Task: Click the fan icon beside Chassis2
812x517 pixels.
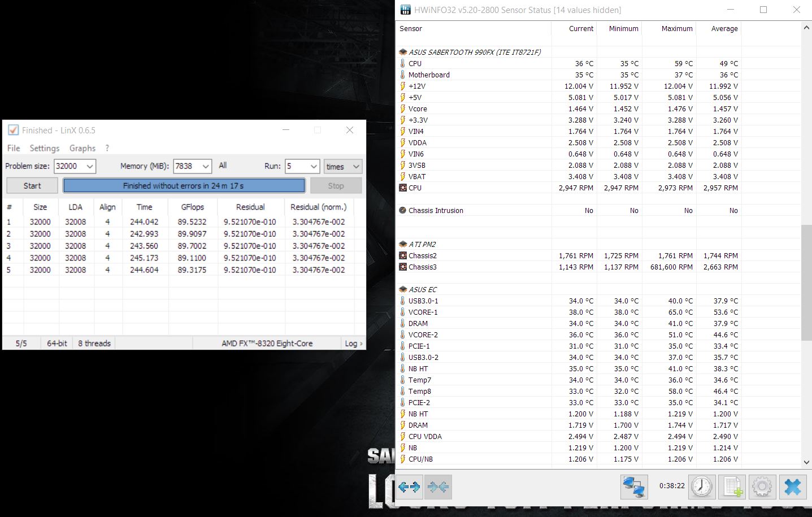Action: [403, 255]
